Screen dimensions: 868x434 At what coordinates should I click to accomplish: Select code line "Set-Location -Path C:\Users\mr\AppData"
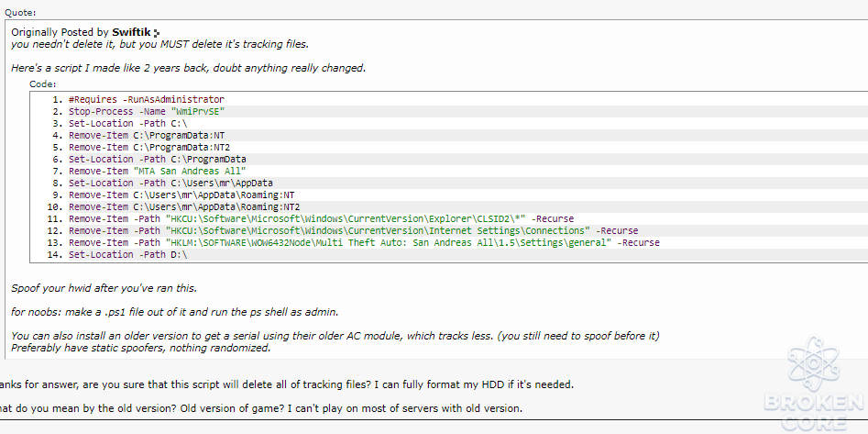coord(170,183)
